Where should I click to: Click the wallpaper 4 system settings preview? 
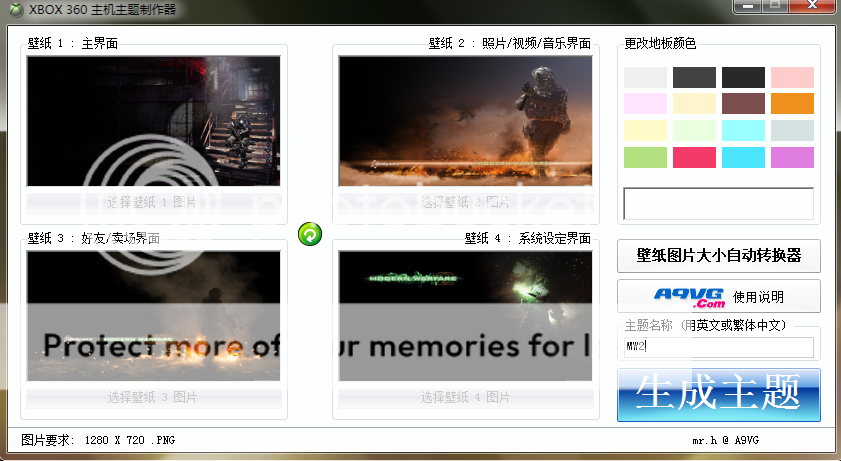pos(465,315)
